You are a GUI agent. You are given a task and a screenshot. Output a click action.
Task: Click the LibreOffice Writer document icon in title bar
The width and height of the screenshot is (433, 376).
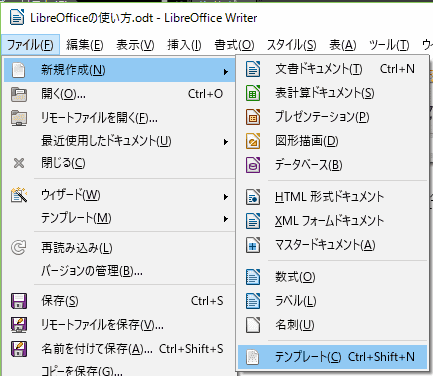click(17, 17)
